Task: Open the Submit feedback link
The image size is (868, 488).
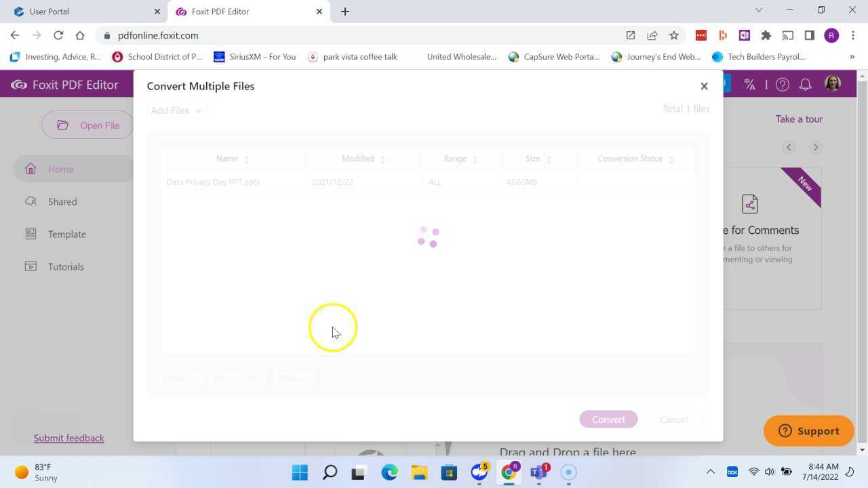Action: point(68,438)
